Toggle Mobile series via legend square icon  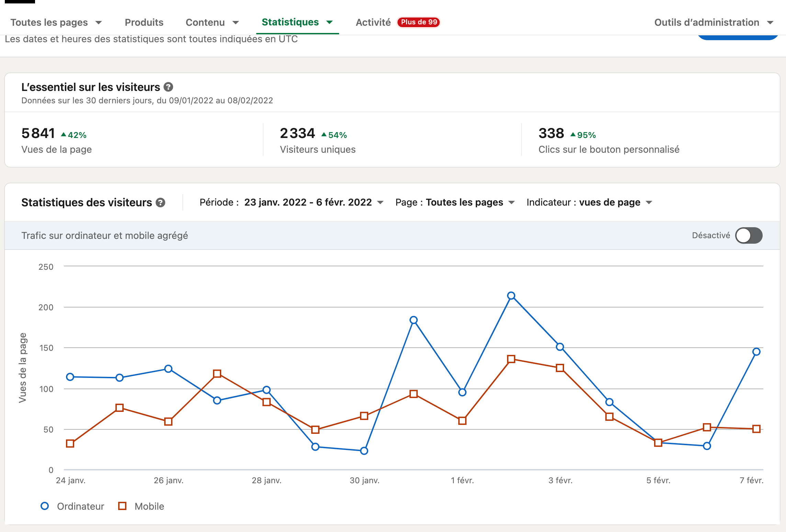pyautogui.click(x=122, y=506)
